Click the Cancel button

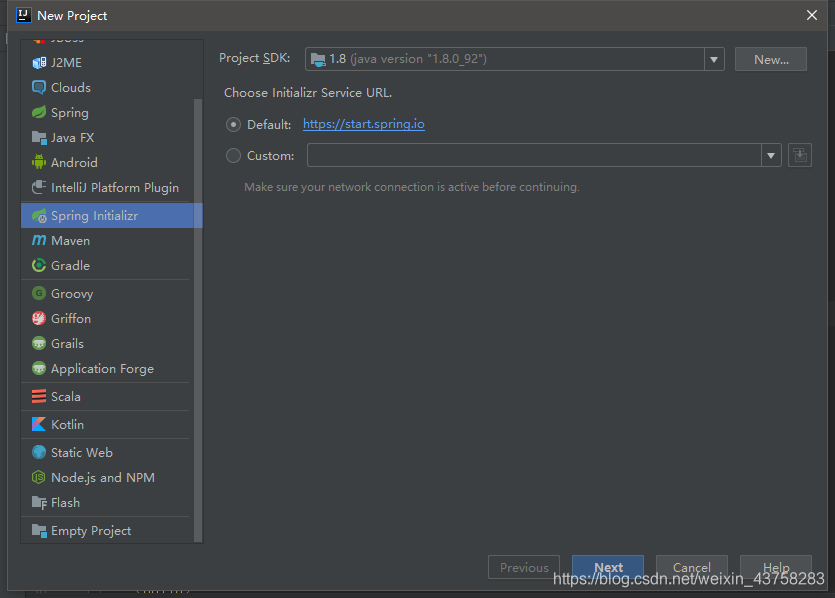[691, 568]
